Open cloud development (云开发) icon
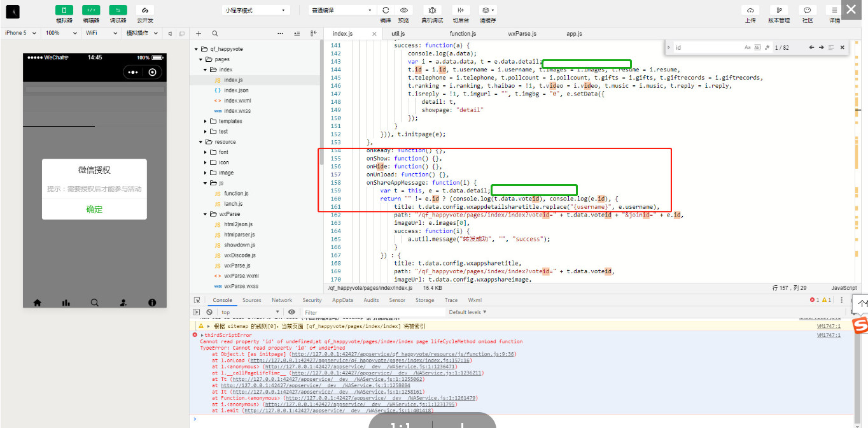Screen dimensions: 868x428 click(144, 10)
